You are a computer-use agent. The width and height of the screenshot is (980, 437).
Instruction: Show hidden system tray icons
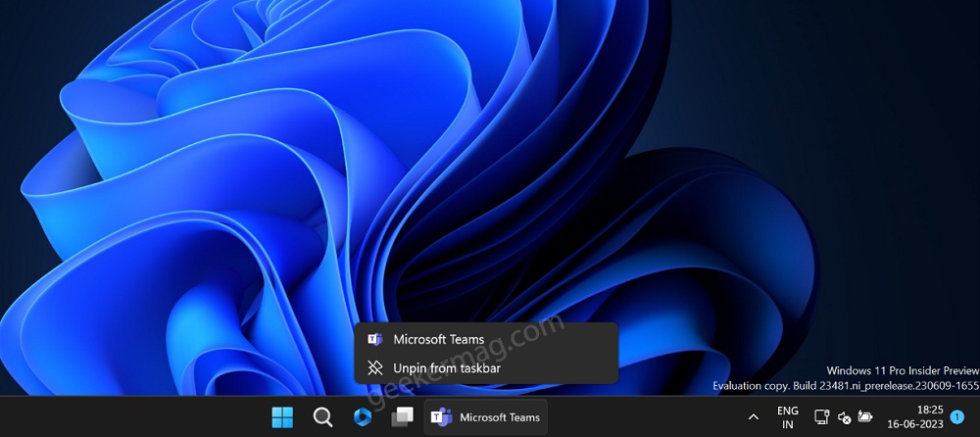[754, 417]
